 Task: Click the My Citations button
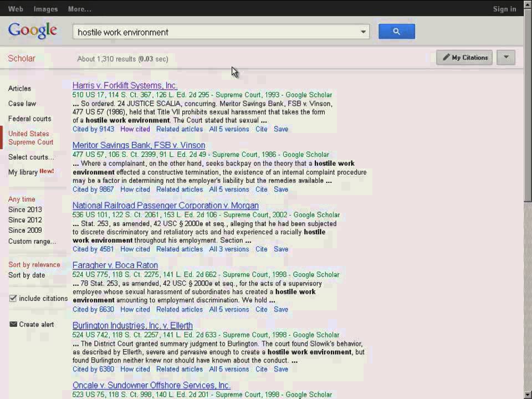click(464, 57)
